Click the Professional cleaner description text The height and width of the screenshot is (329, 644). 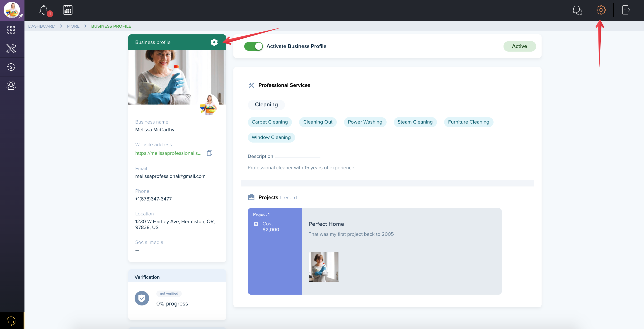301,167
